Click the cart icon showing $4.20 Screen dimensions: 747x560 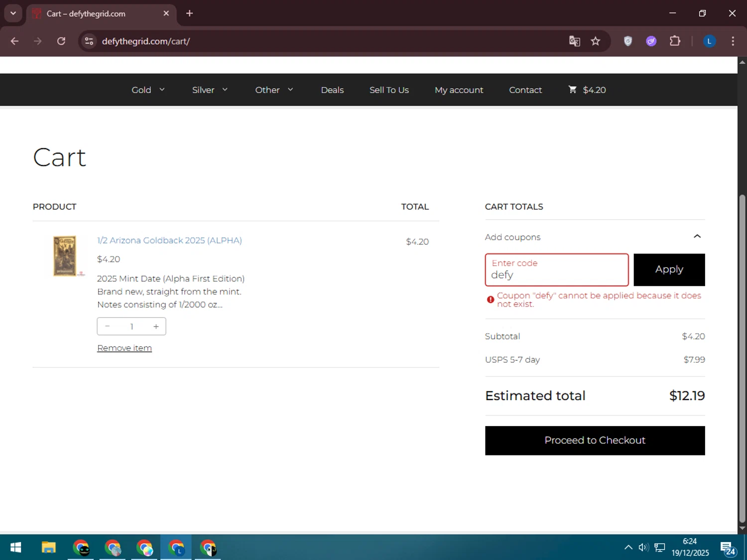point(587,90)
